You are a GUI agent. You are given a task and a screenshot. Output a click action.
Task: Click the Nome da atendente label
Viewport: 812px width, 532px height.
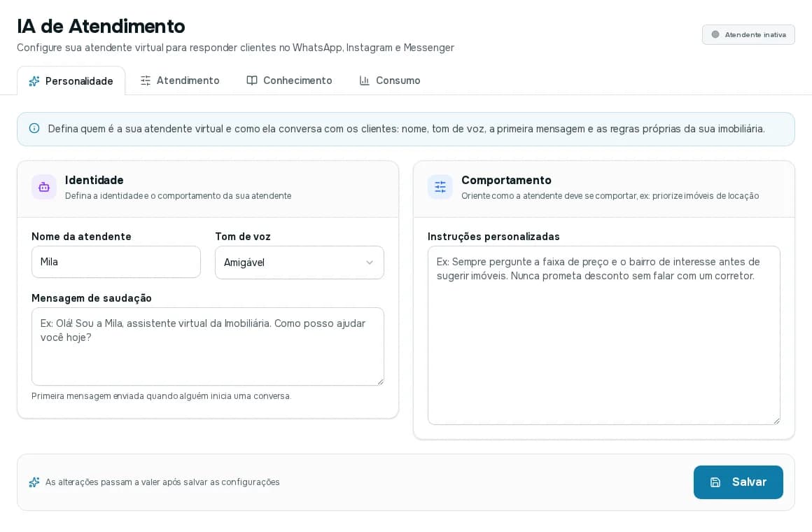(x=81, y=237)
